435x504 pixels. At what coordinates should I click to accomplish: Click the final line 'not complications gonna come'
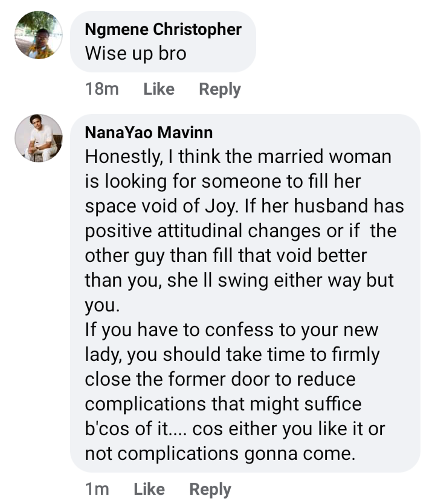tap(220, 453)
